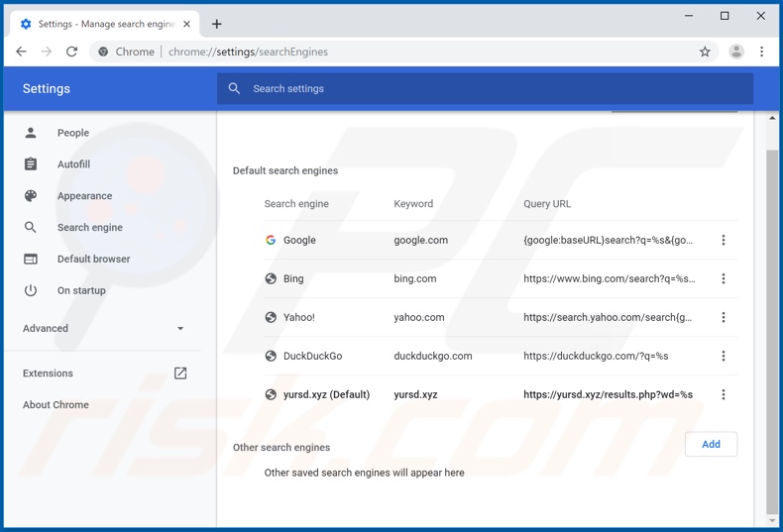Reload the page with the refresh icon
The image size is (783, 532).
(x=71, y=52)
